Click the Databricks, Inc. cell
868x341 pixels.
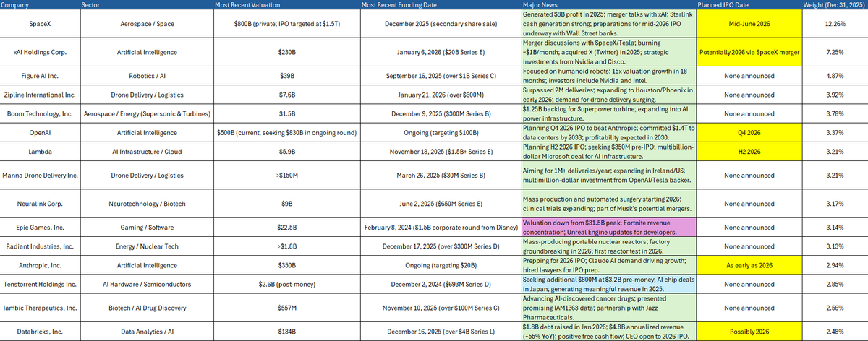[x=41, y=331]
